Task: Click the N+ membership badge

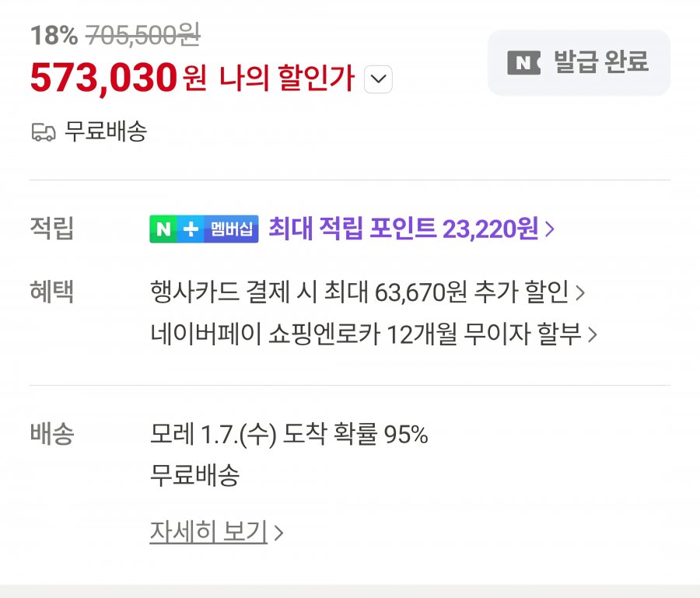Action: [x=204, y=229]
